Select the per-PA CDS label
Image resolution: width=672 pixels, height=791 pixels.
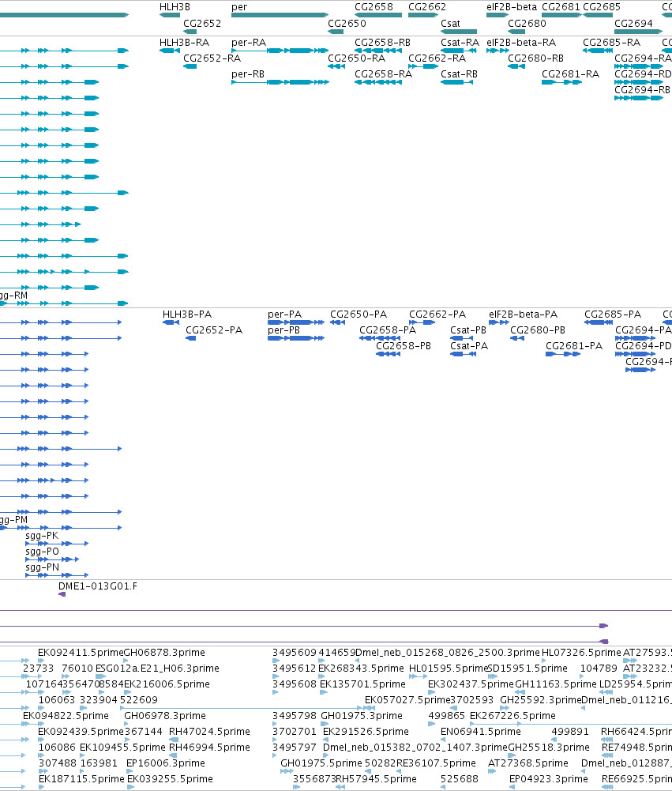(x=285, y=315)
